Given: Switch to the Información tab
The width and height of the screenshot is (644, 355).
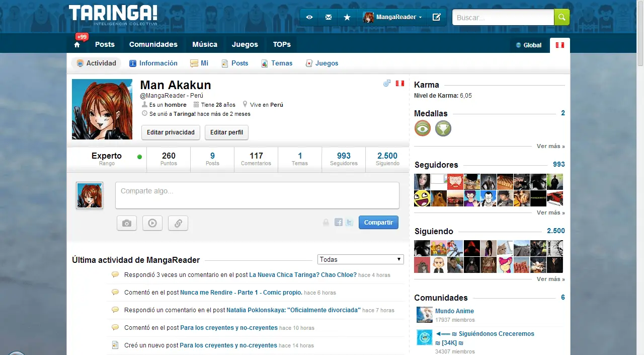Looking at the screenshot, I should tap(153, 63).
